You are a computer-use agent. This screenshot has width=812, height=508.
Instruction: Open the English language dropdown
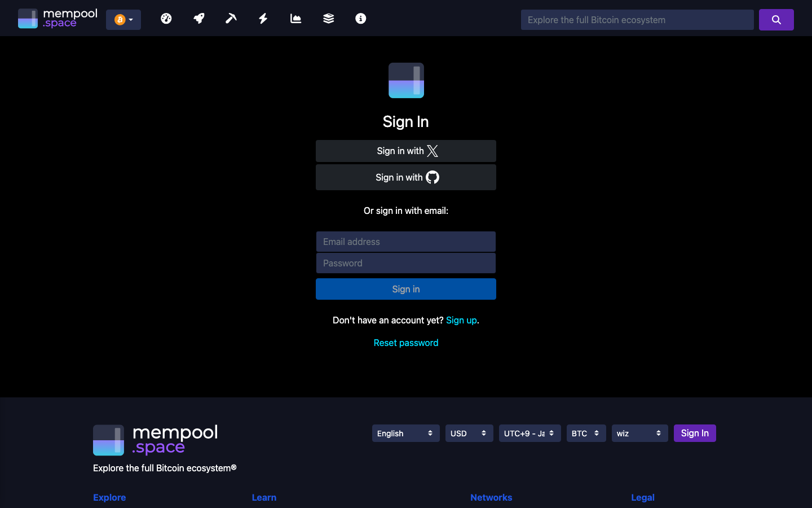(x=405, y=433)
